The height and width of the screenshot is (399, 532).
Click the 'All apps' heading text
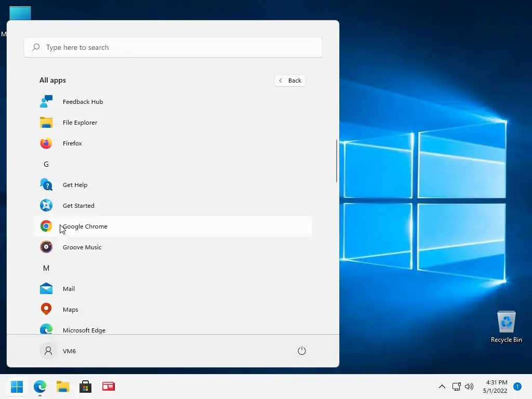tap(52, 80)
